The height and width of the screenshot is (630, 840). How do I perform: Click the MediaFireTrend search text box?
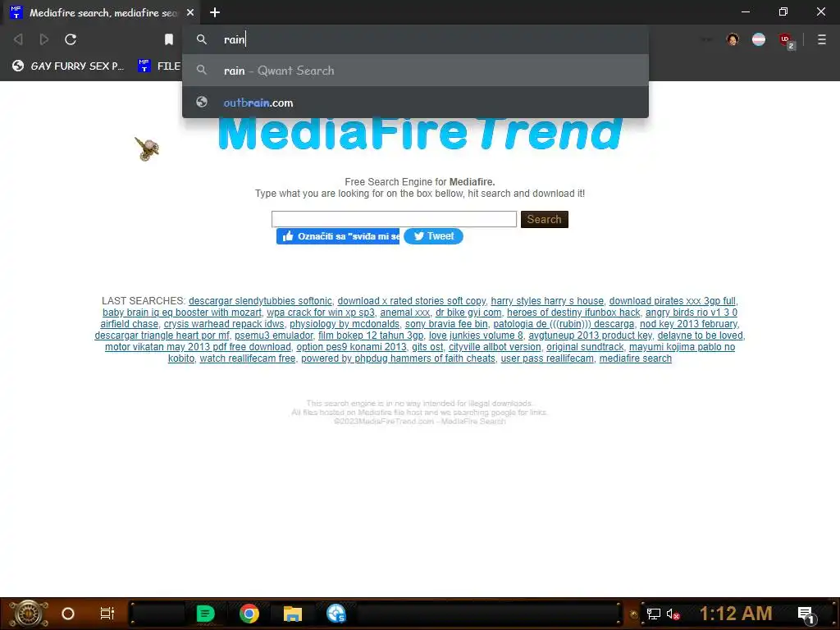[394, 219]
